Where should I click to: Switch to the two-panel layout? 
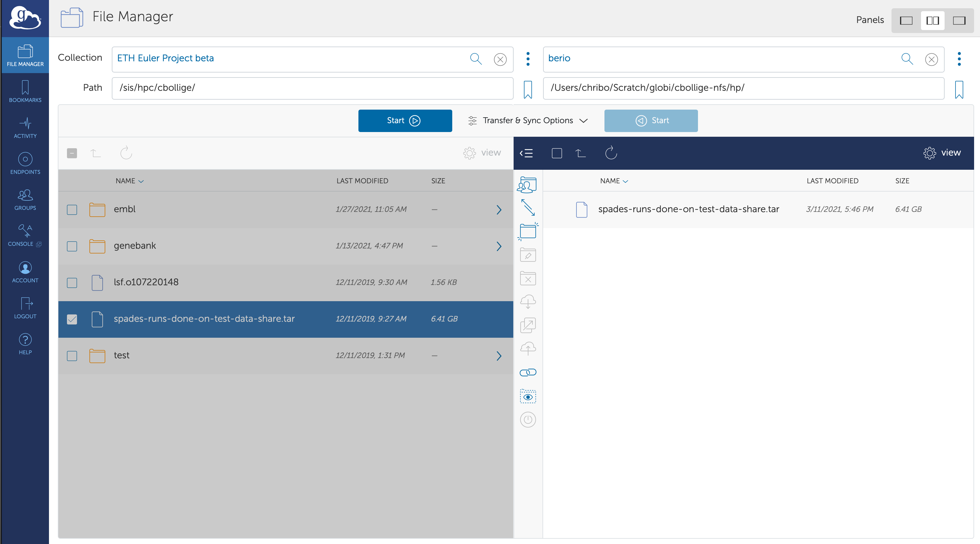[933, 20]
